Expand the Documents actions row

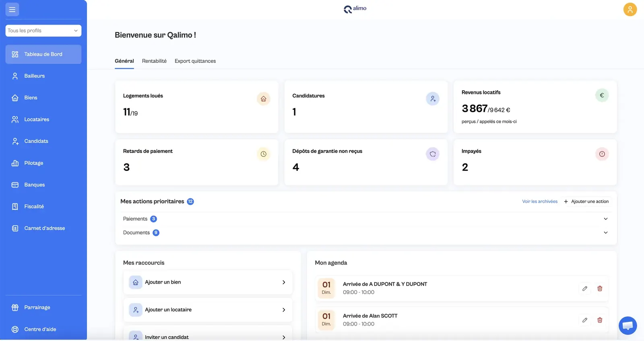click(366, 233)
